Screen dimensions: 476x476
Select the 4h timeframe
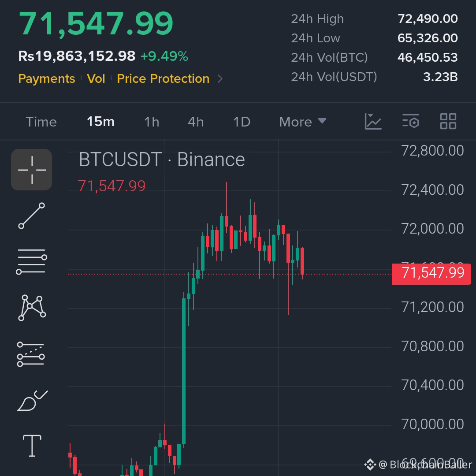(196, 122)
